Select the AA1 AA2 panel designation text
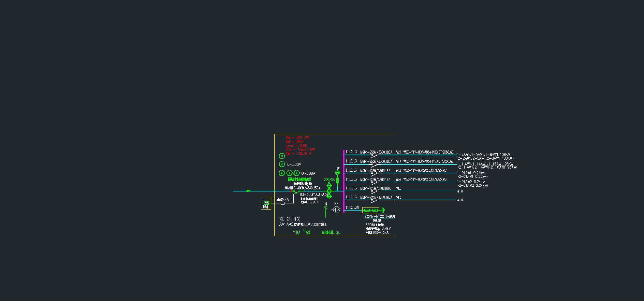This screenshot has height=301, width=644. click(x=286, y=225)
